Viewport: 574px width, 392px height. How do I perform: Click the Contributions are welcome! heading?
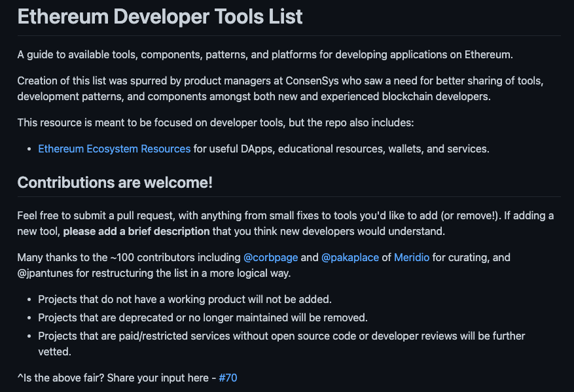[x=115, y=183]
